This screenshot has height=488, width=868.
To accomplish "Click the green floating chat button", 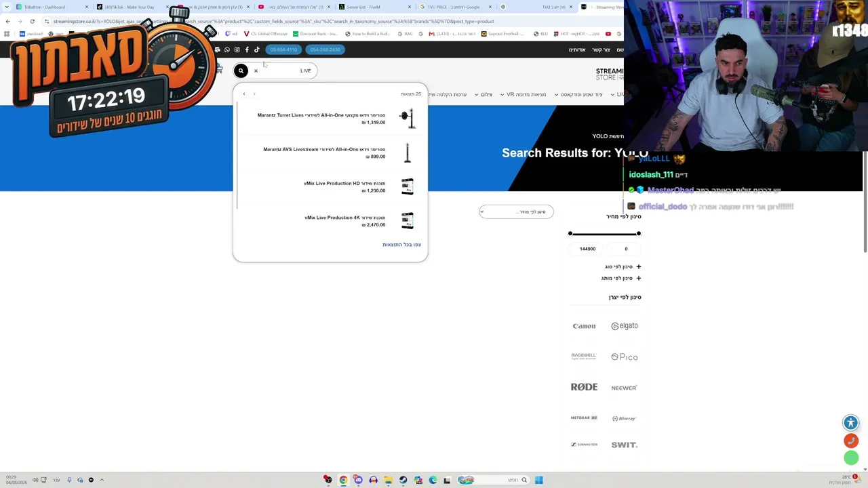I will point(851,459).
